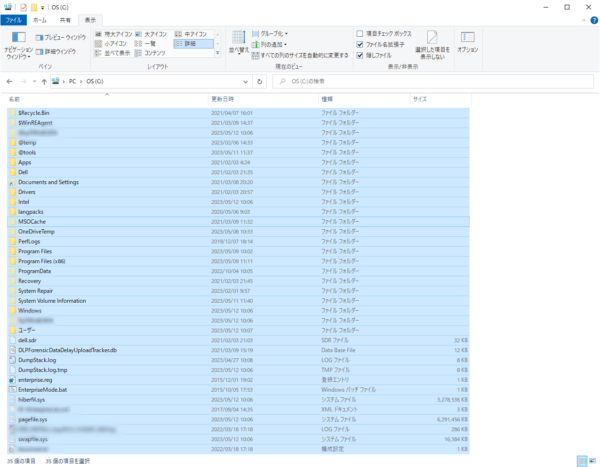
Task: Switch to large thumbnails view in status bar
Action: pyautogui.click(x=593, y=461)
